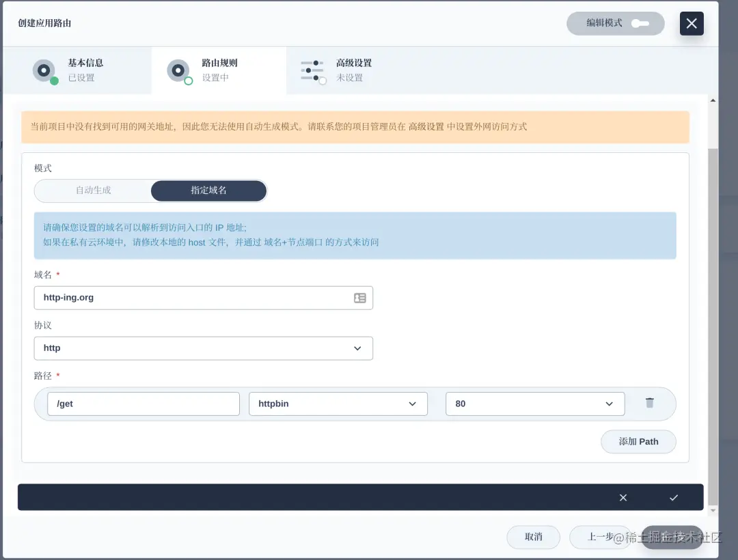Select the 自动生成 mode option

93,191
